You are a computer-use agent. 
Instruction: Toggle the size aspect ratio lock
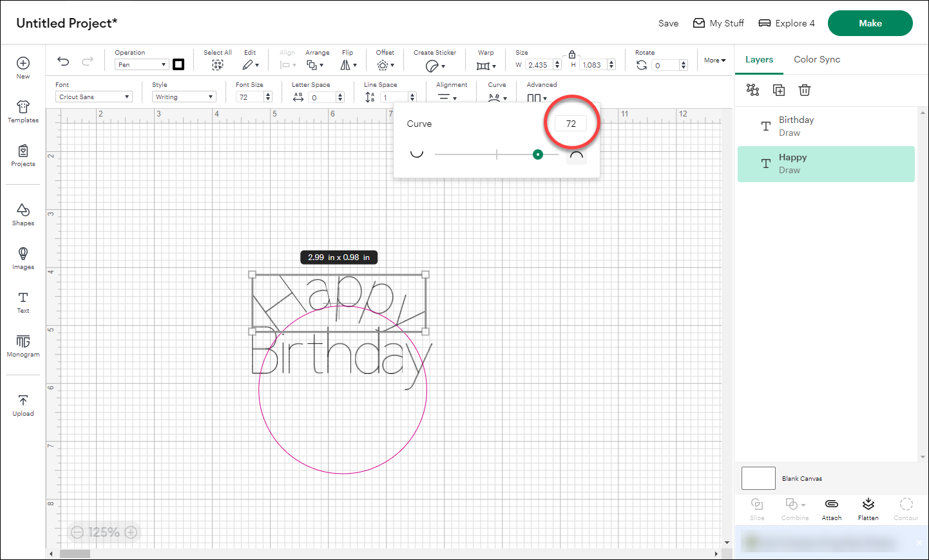tap(572, 55)
